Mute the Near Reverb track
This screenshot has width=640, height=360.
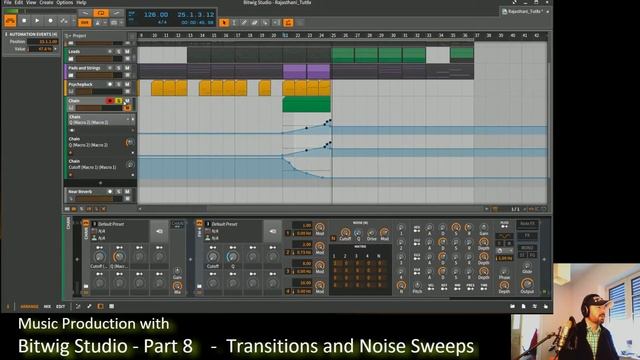tap(127, 191)
